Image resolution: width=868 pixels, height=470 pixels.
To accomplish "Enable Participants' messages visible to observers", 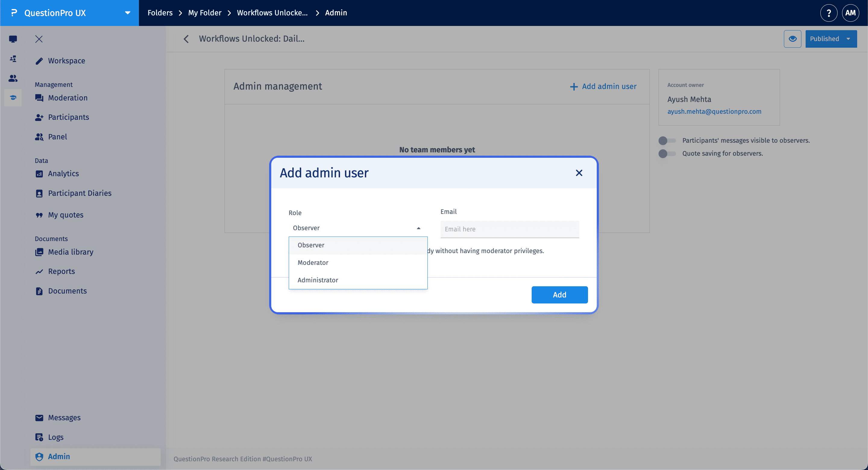I will 666,141.
